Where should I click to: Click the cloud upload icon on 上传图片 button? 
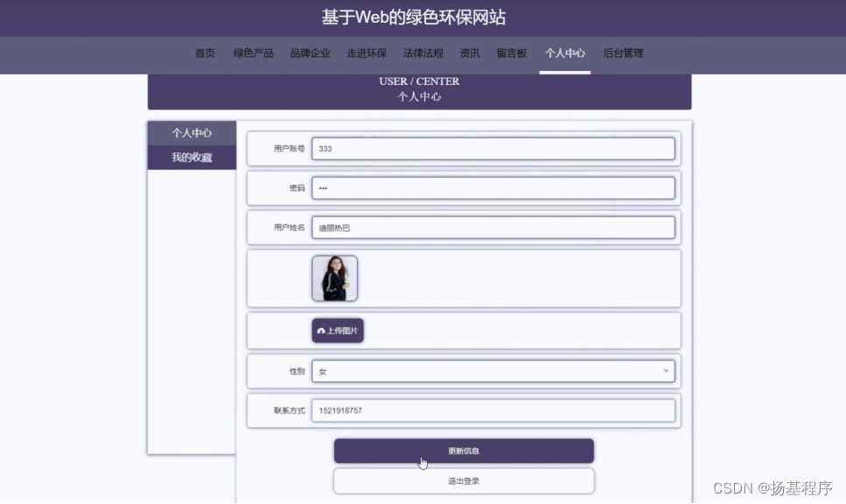(321, 331)
